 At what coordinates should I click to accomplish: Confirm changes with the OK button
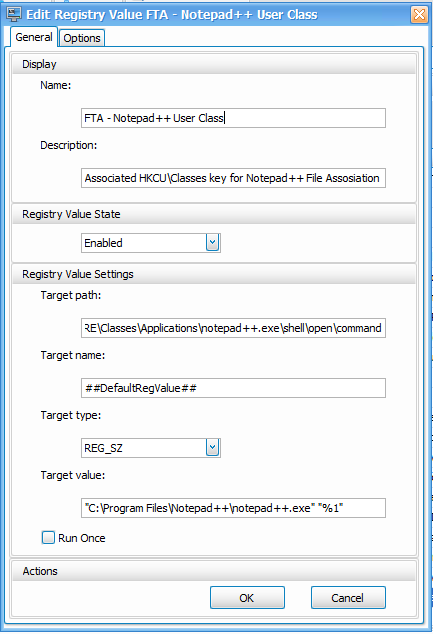247,598
